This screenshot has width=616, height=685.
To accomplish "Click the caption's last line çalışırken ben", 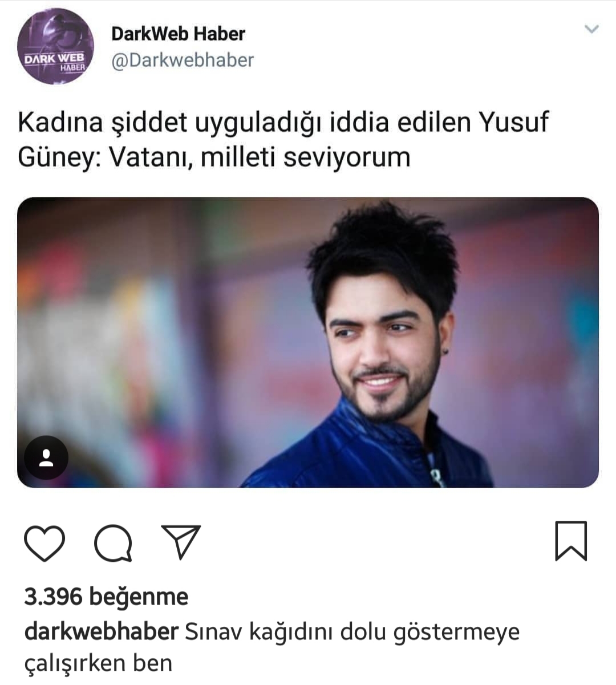I will click(98, 663).
